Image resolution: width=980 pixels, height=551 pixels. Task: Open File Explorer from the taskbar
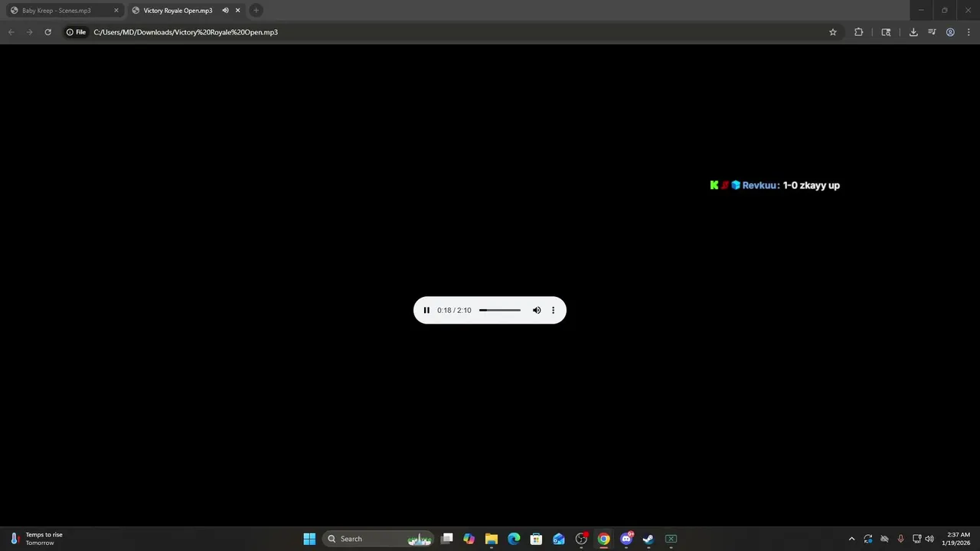492,539
